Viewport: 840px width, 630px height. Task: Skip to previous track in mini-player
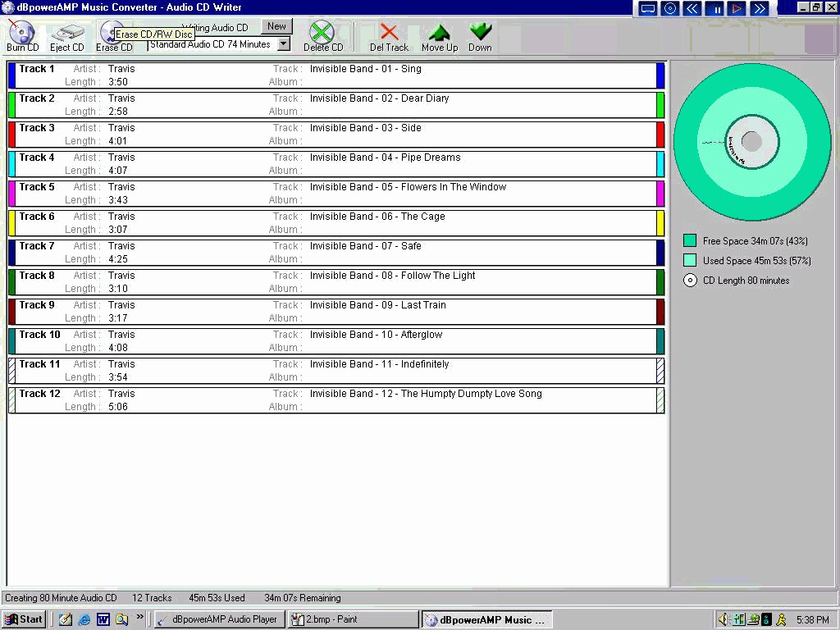pos(692,8)
